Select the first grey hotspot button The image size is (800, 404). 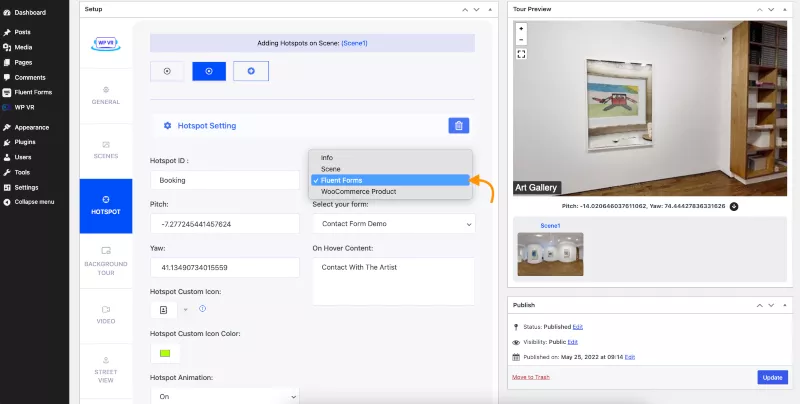pyautogui.click(x=167, y=71)
